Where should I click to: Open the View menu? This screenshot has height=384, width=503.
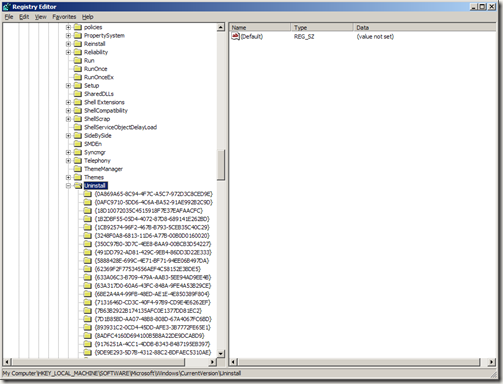pyautogui.click(x=41, y=17)
